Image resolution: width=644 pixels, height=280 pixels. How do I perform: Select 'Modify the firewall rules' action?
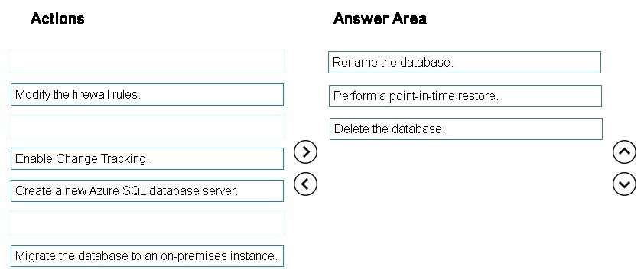(x=147, y=94)
